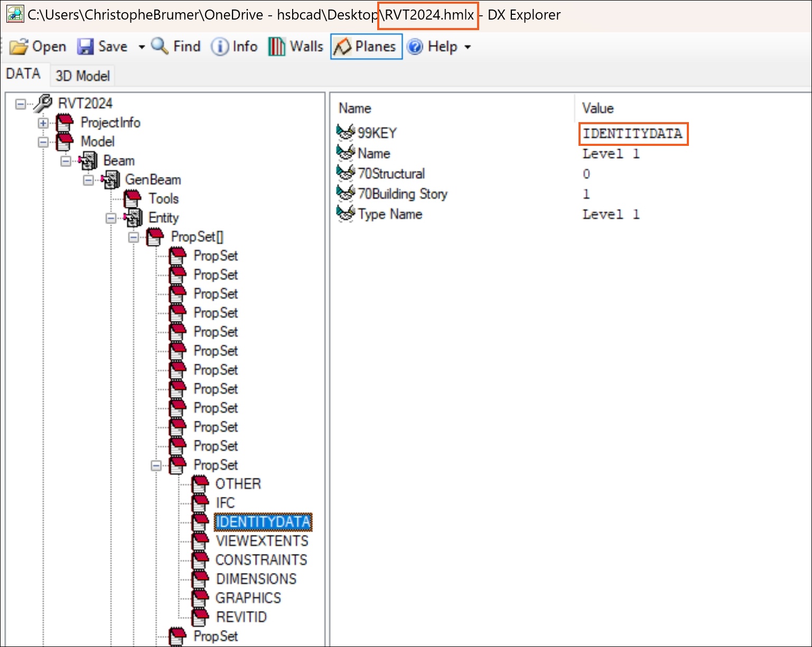
Task: Open the Help toolbar button
Action: coord(433,47)
